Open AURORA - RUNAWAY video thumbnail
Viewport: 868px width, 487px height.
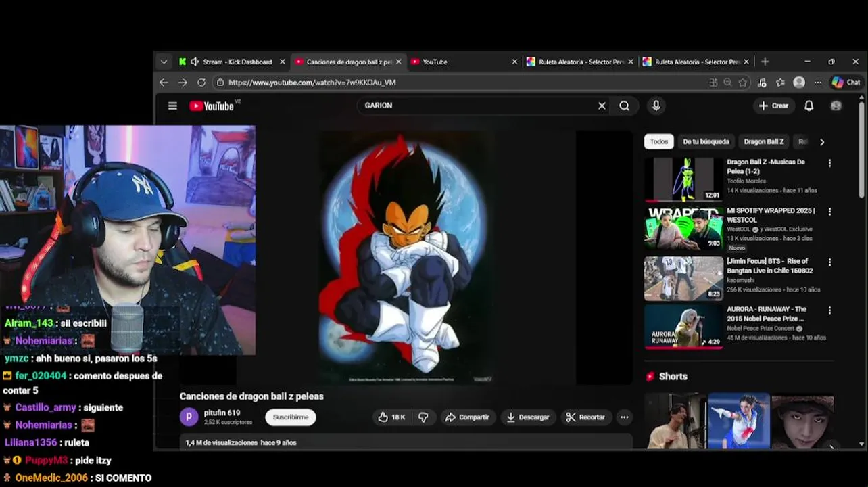[683, 327]
